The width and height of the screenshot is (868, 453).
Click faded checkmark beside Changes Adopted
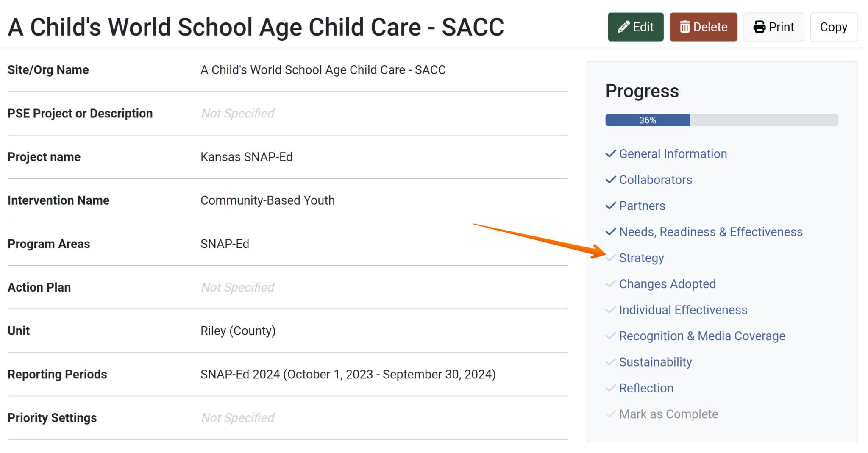click(x=610, y=284)
